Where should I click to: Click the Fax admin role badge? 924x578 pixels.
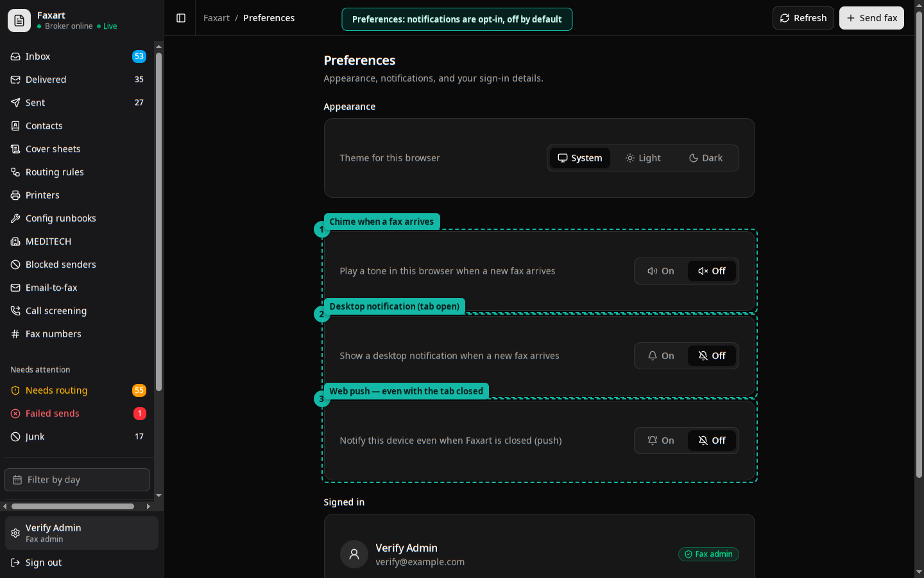point(708,554)
